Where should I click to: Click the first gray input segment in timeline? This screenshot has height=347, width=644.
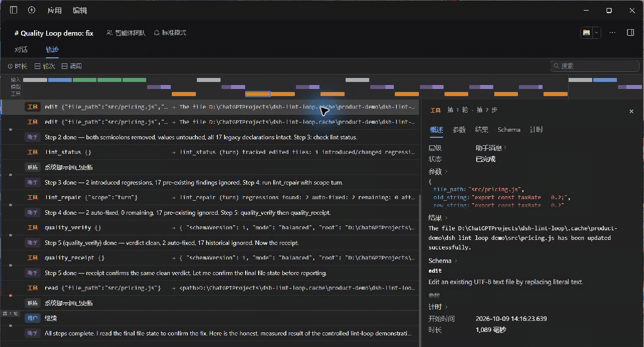[x=35, y=80]
